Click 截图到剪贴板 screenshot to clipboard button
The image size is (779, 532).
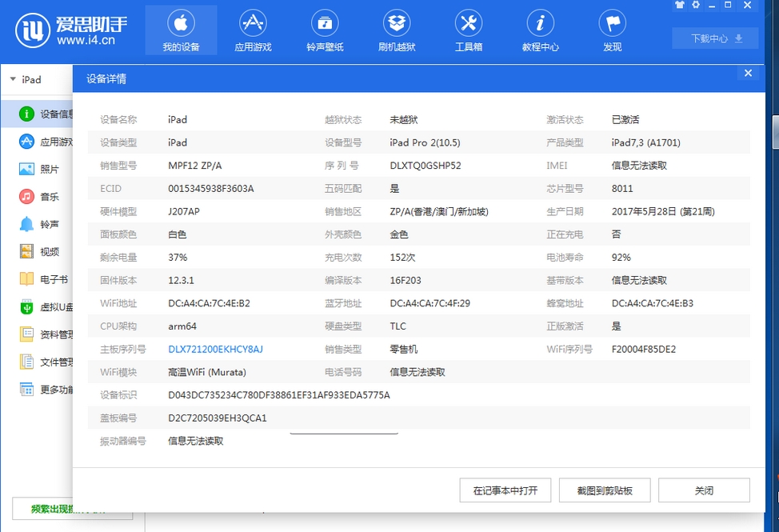coord(605,490)
